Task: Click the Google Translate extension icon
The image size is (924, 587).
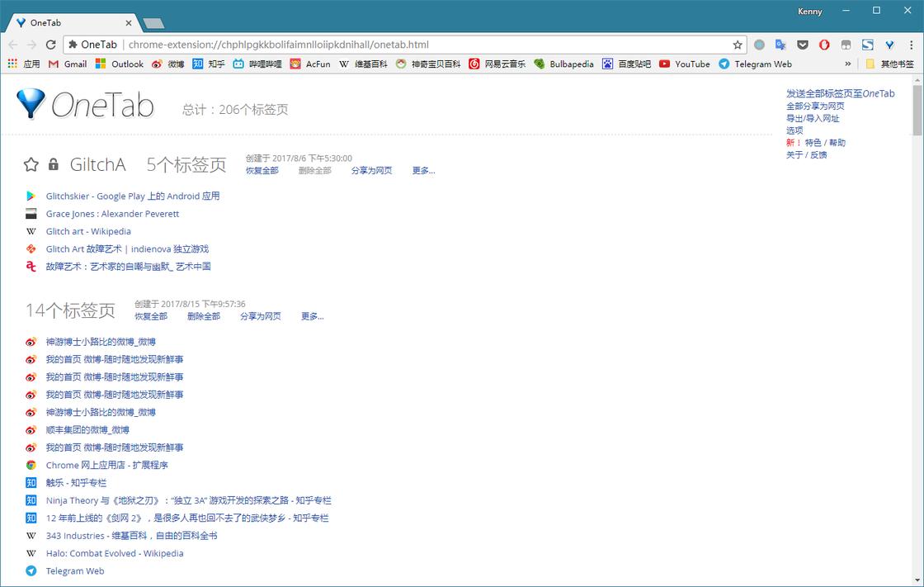Action: tap(780, 45)
